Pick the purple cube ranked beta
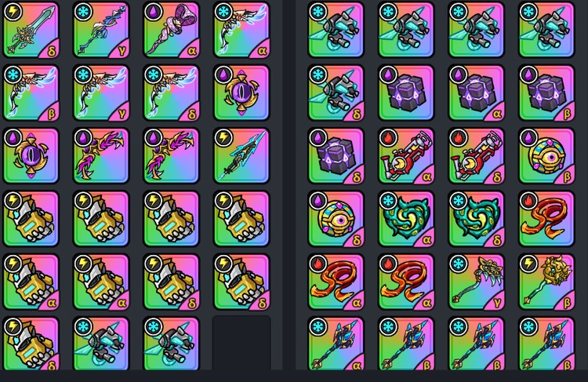The width and height of the screenshot is (588, 382). 546,93
